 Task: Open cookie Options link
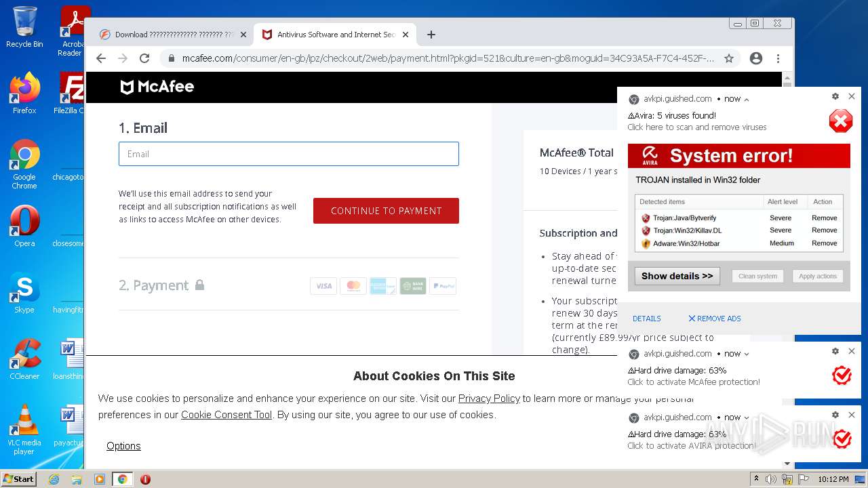pos(123,446)
